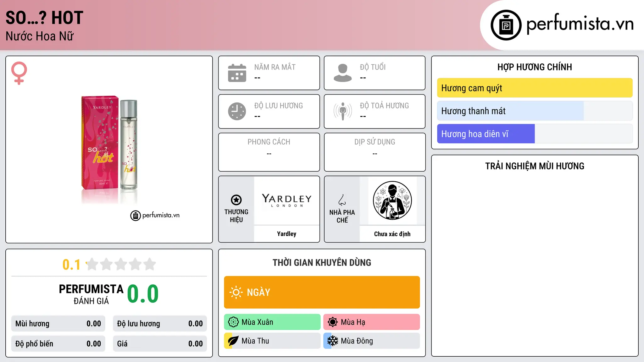
Task: Click the THƯƠNG HIỆU label
Action: click(x=236, y=216)
